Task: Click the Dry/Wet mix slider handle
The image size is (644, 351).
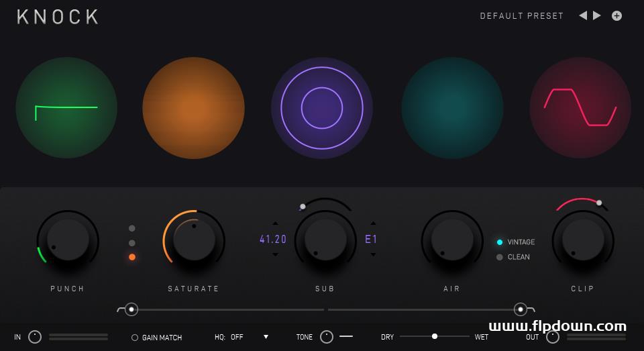Action: tap(435, 336)
